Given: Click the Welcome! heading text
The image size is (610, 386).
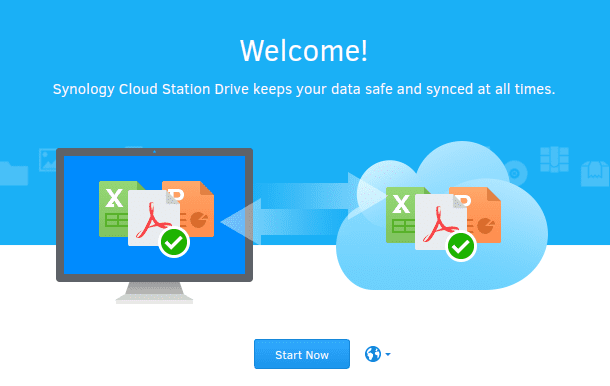Looking at the screenshot, I should click(304, 51).
